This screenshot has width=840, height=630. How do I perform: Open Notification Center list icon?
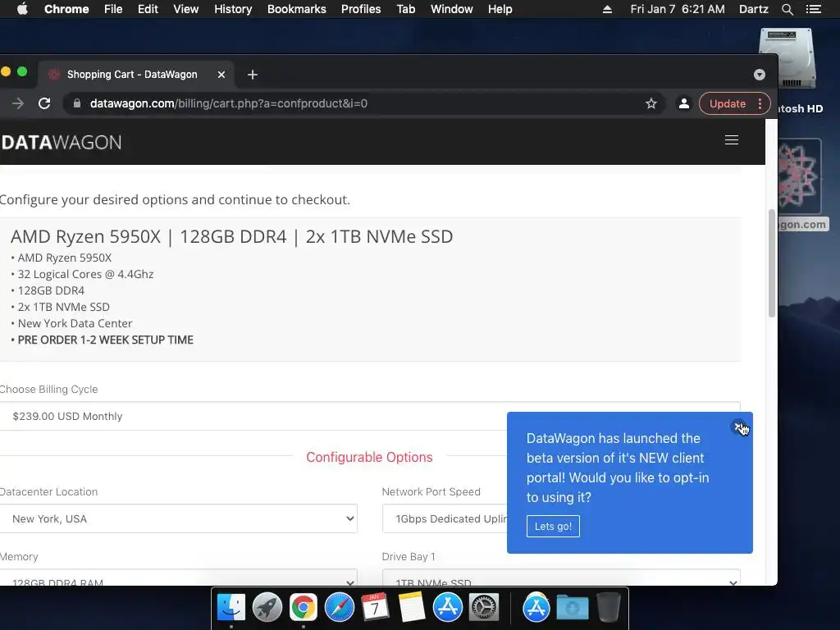click(813, 9)
